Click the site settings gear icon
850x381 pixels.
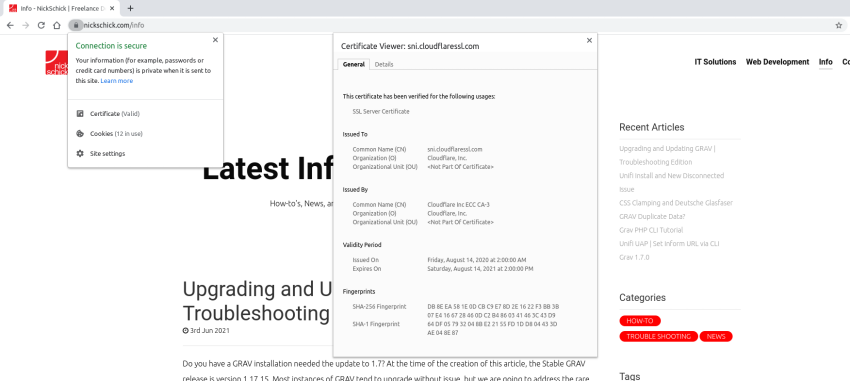click(80, 154)
